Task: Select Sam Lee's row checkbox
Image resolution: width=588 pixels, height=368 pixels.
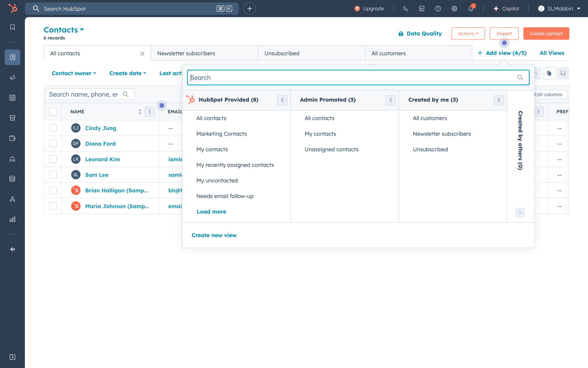Action: point(53,175)
